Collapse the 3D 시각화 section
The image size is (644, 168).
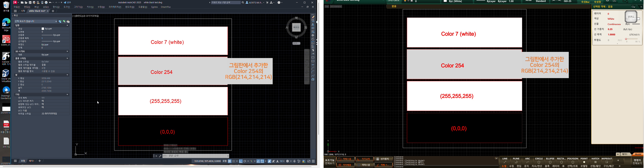click(x=67, y=51)
